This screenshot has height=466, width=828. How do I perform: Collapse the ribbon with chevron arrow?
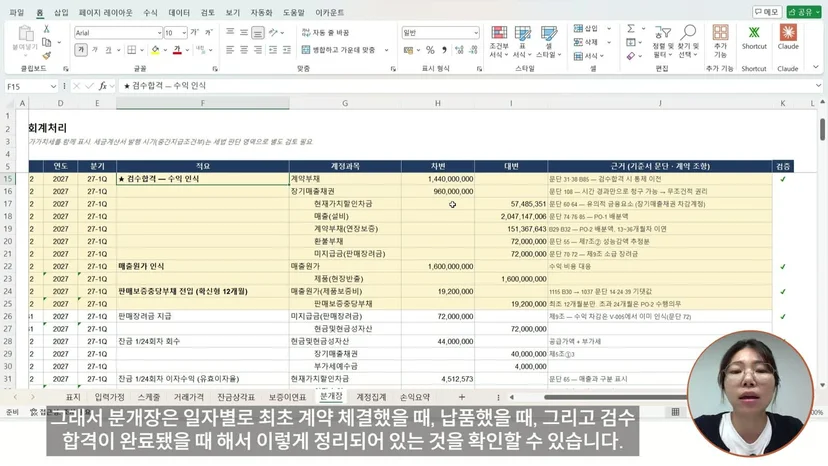point(816,67)
